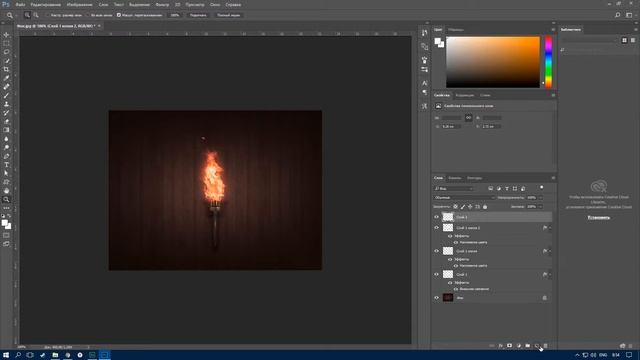
Task: Select the Clone Stamp tool
Action: (x=6, y=104)
